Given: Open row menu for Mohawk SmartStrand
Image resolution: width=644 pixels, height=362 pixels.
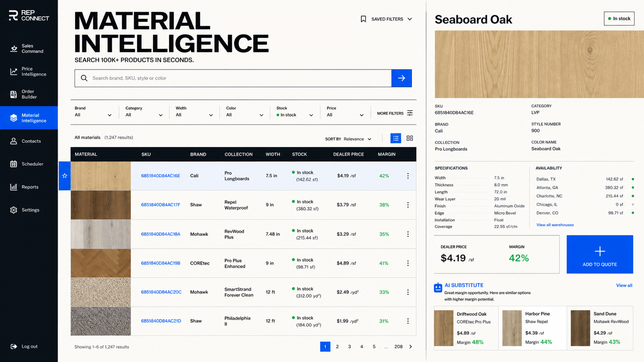Looking at the screenshot, I should coord(408,292).
